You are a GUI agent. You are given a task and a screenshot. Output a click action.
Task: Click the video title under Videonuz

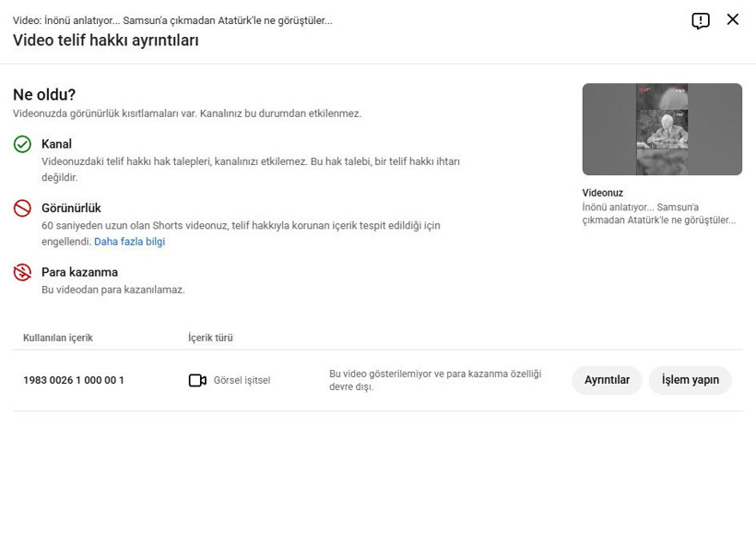point(658,214)
